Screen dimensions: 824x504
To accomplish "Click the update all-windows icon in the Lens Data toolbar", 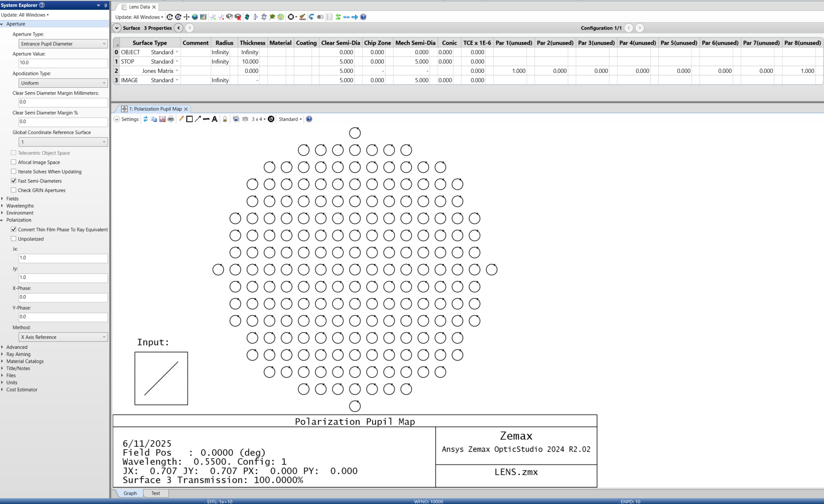I will click(178, 17).
